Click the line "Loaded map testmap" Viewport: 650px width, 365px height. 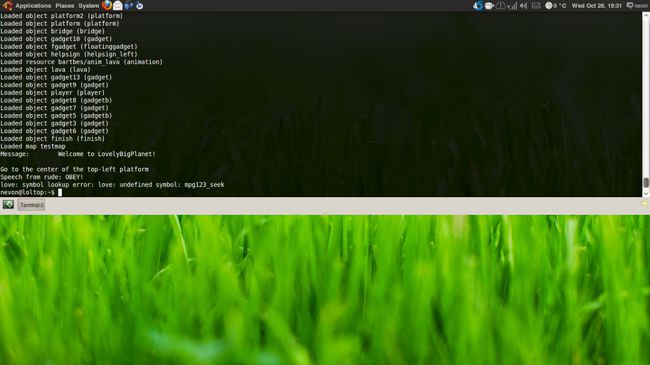33,146
